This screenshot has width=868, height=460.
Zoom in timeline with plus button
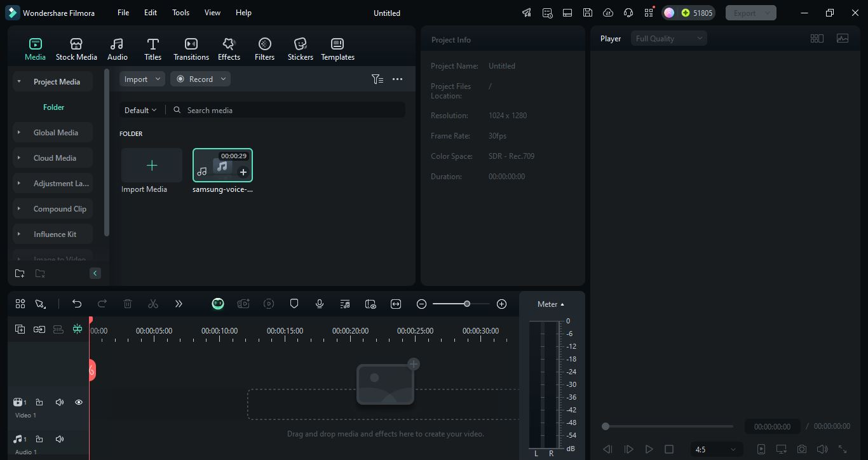(501, 304)
